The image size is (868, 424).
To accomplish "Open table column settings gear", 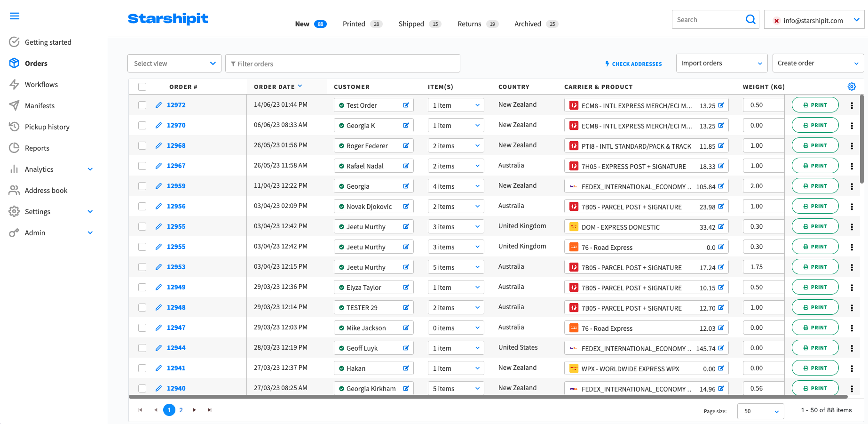I will 852,87.
